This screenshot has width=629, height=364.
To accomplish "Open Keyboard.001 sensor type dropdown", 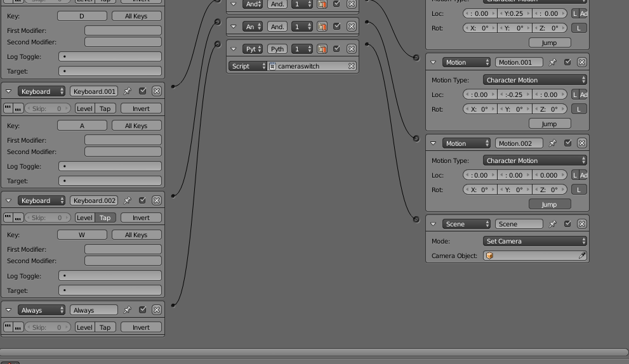I will (41, 91).
